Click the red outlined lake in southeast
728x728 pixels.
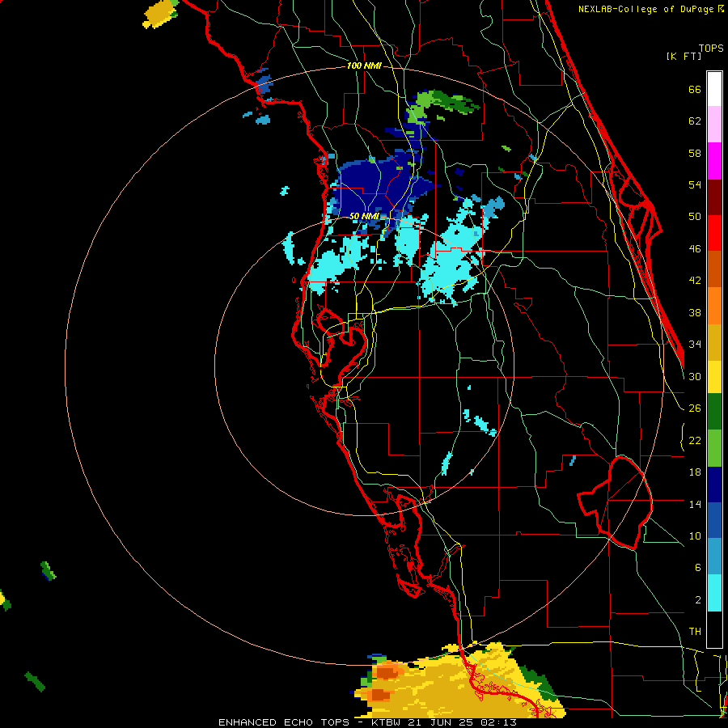coord(616,503)
